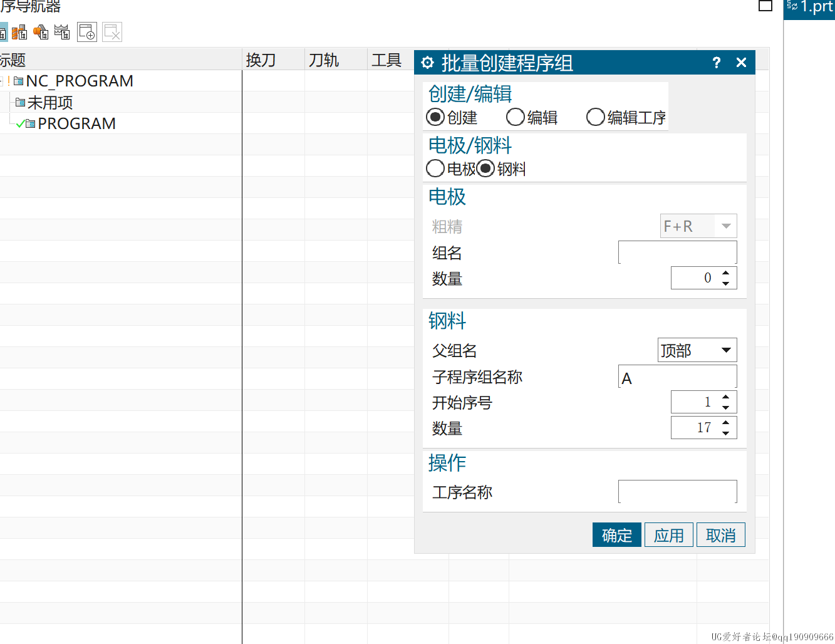Screen dimensions: 835x644
Task: Select the 创建 radio button
Action: (x=435, y=117)
